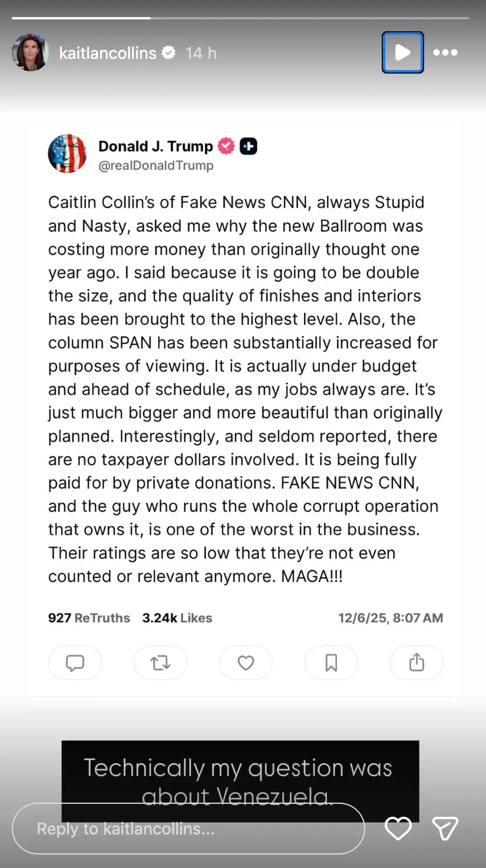Viewport: 486px width, 868px height.
Task: Click the 14 h timestamp label
Action: [x=201, y=52]
